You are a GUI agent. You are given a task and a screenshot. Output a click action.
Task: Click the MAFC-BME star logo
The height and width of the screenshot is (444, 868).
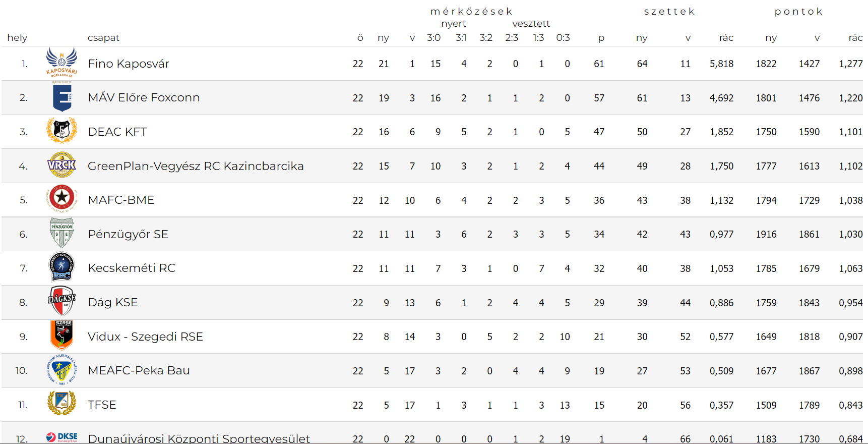pos(61,199)
